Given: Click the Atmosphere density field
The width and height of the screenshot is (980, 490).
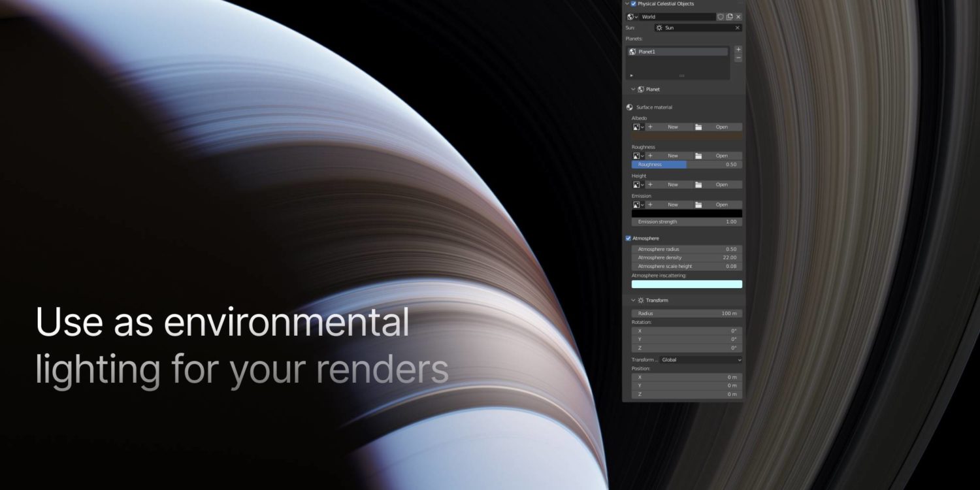Looking at the screenshot, I should [687, 257].
